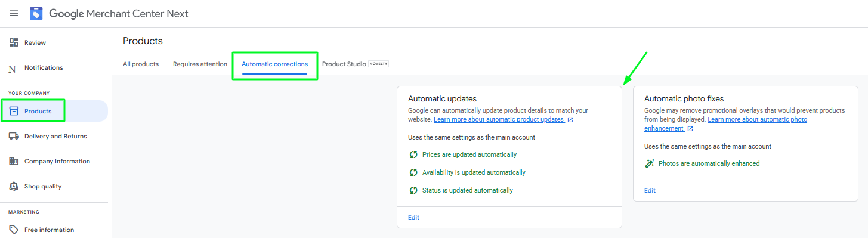The width and height of the screenshot is (868, 238).
Task: Open Company Information page
Action: pyautogui.click(x=57, y=161)
